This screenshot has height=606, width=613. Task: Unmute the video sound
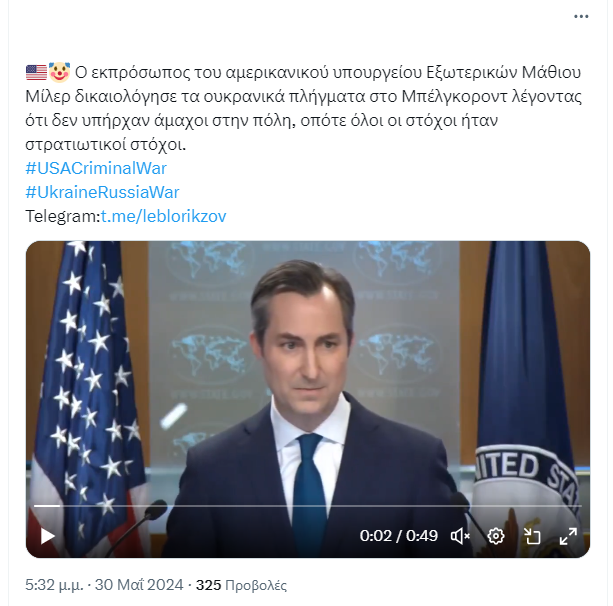click(x=460, y=536)
